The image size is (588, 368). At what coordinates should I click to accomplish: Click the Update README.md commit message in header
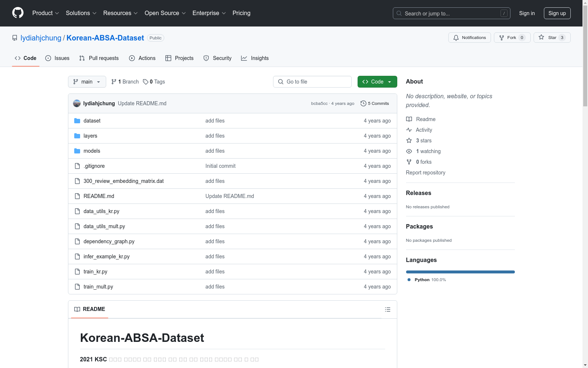(142, 103)
